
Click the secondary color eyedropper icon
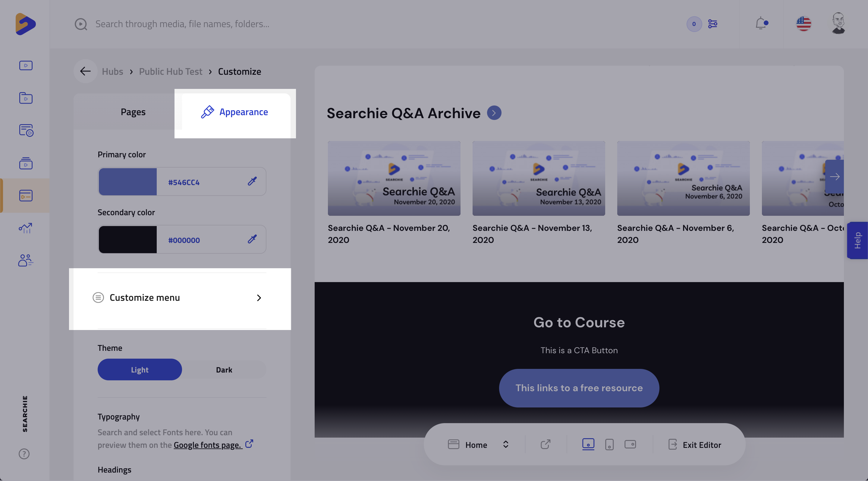click(x=252, y=240)
